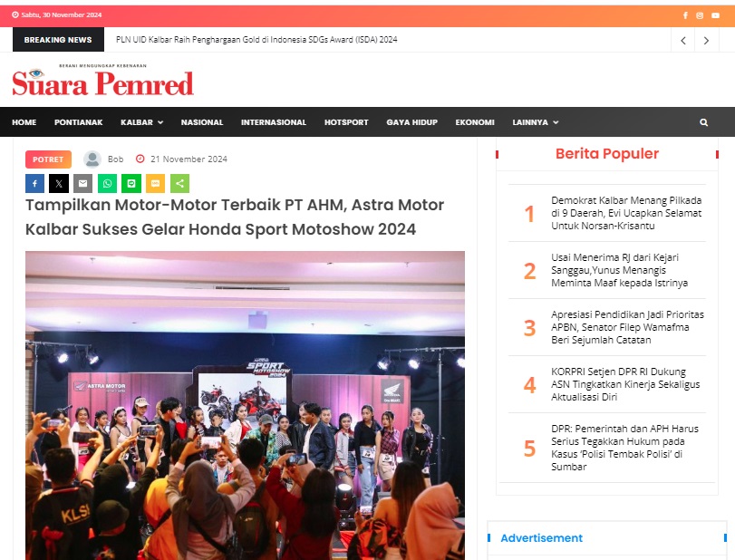The image size is (735, 560).
Task: Open the YouTube icon in top bar
Action: (715, 15)
